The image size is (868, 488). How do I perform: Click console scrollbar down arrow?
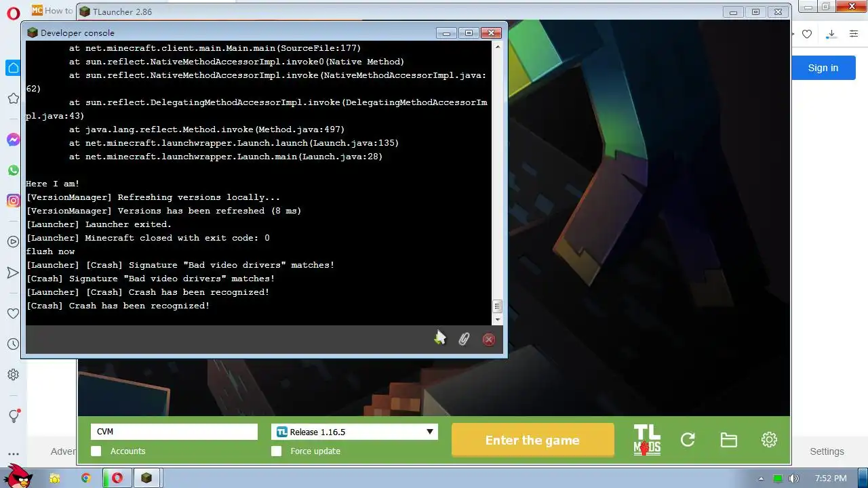coord(497,319)
